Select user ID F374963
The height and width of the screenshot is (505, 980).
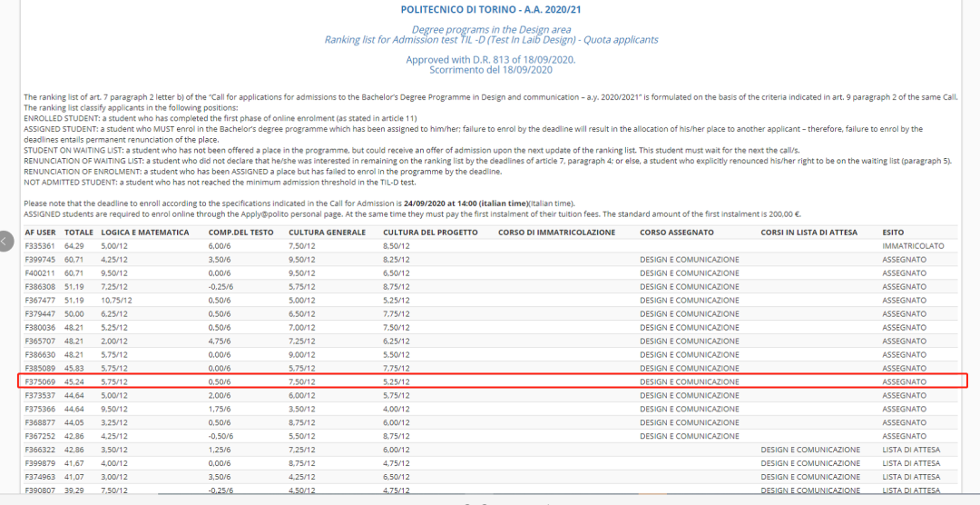[40, 477]
